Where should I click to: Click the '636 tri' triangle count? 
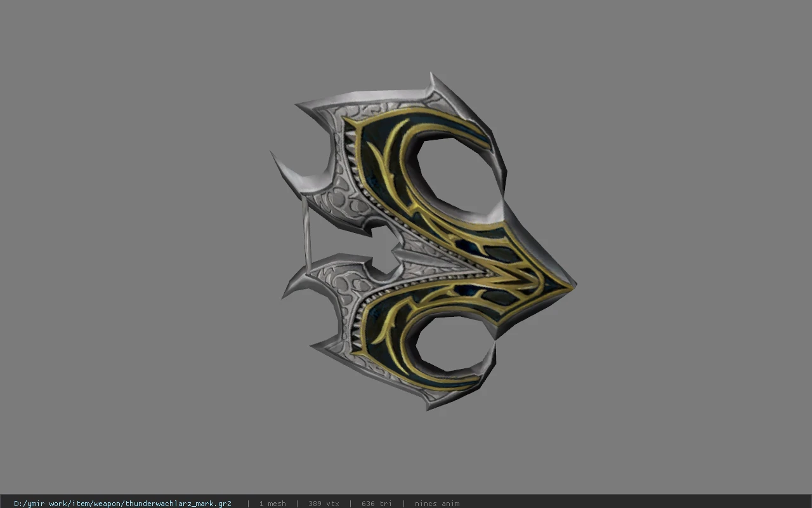click(x=377, y=504)
